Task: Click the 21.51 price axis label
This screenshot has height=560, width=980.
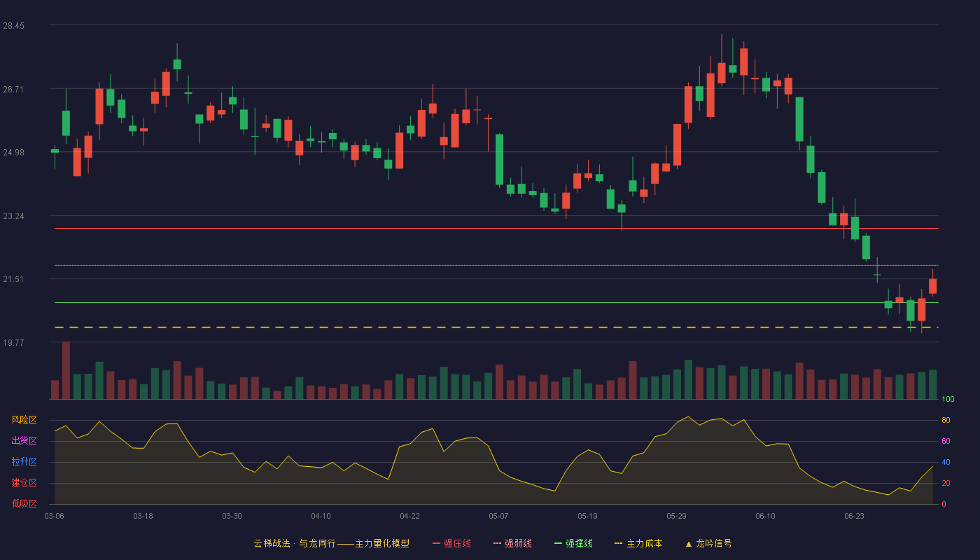Action: click(13, 279)
